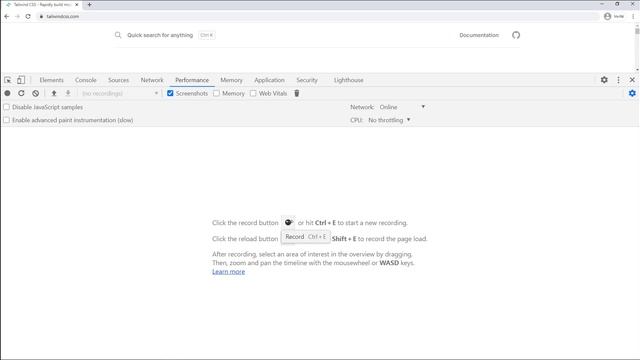Save the profile with the download icon
Viewport: 640px width, 360px height.
click(x=68, y=93)
